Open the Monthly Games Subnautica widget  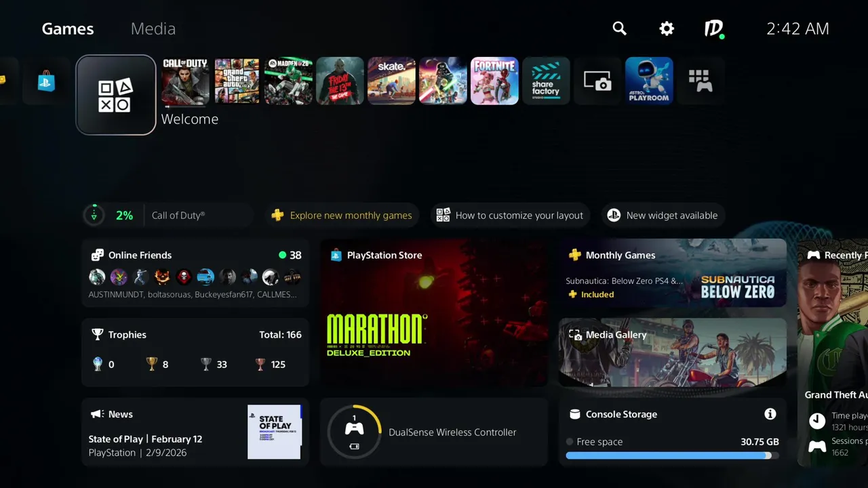673,273
